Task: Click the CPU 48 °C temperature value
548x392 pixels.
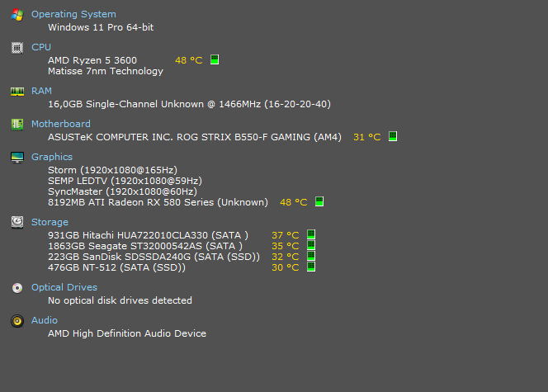Action: pos(189,60)
